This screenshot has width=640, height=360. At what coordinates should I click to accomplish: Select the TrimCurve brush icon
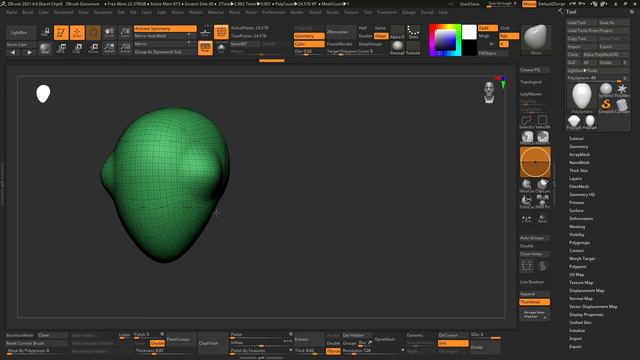pyautogui.click(x=527, y=202)
